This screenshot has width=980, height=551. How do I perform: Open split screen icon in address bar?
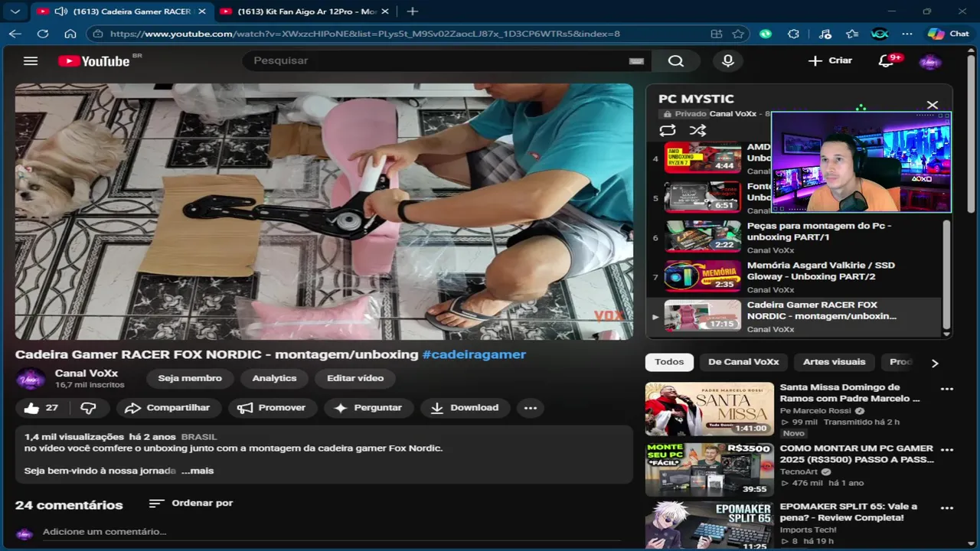pyautogui.click(x=717, y=34)
